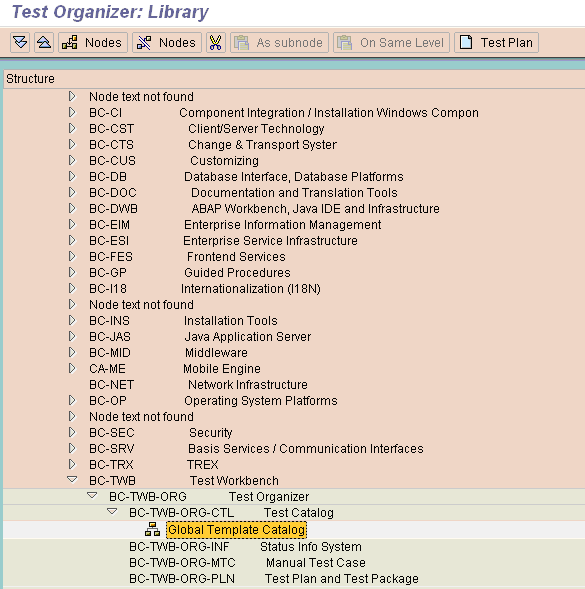Click the Paste As subnode button
This screenshot has height=589, width=585.
279,42
